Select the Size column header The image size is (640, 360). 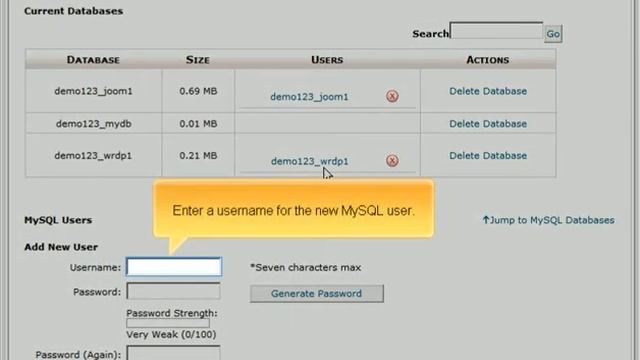click(x=198, y=60)
